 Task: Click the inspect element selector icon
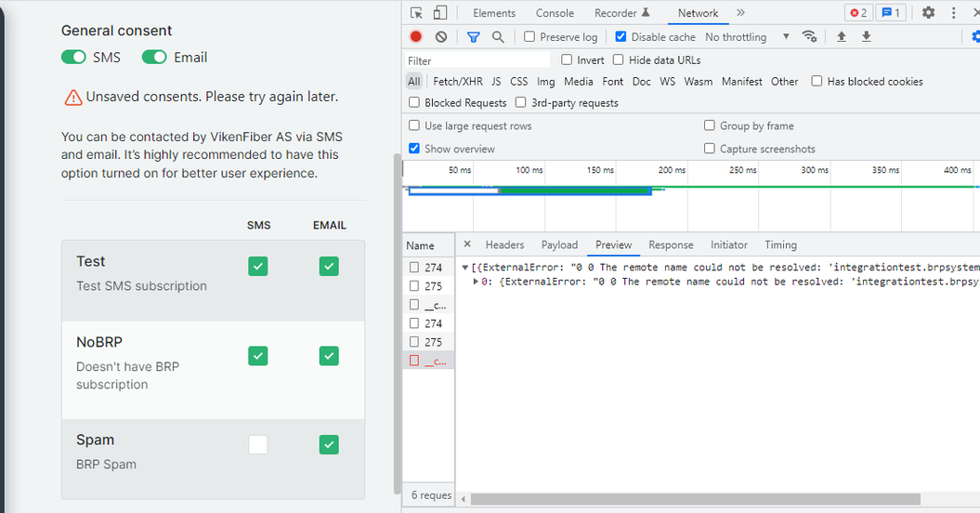pyautogui.click(x=416, y=13)
